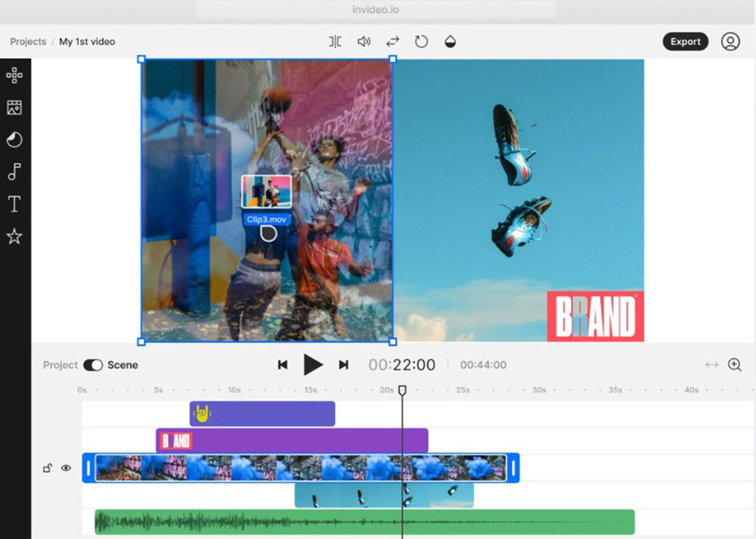Click the rotate icon in top toolbar
This screenshot has height=539, width=756.
[421, 42]
